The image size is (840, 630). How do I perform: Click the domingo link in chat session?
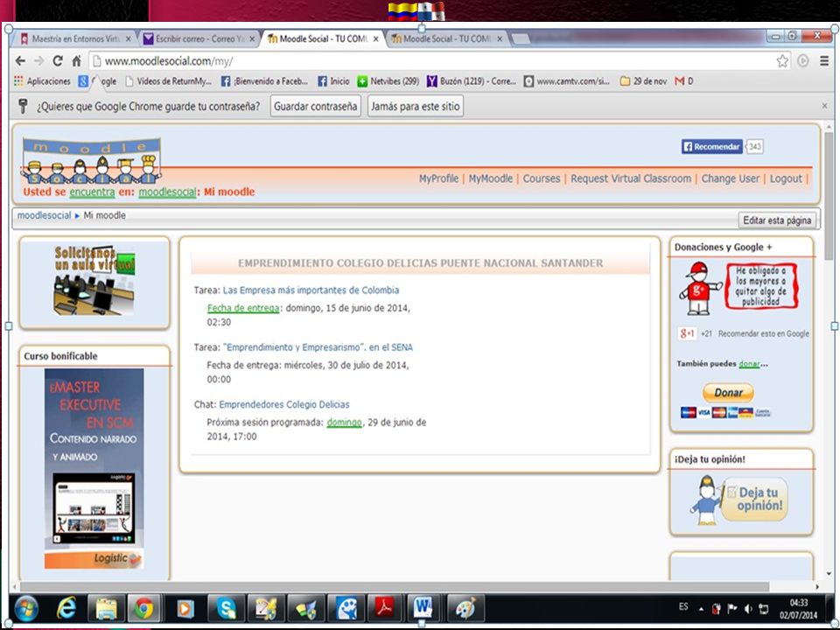click(x=345, y=422)
